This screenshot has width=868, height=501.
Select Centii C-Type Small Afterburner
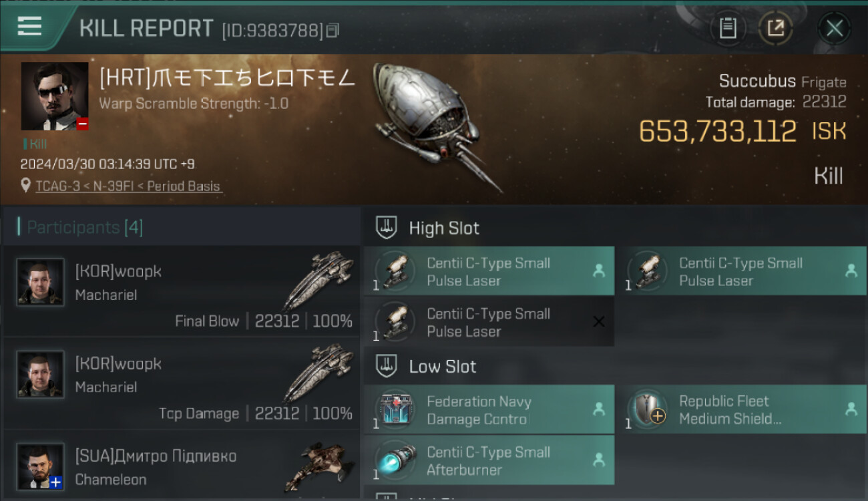pyautogui.click(x=489, y=460)
